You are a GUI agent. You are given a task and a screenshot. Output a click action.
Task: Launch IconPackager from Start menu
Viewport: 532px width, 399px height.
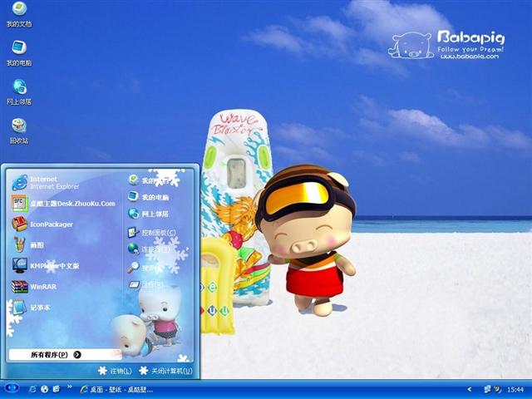tap(42, 224)
